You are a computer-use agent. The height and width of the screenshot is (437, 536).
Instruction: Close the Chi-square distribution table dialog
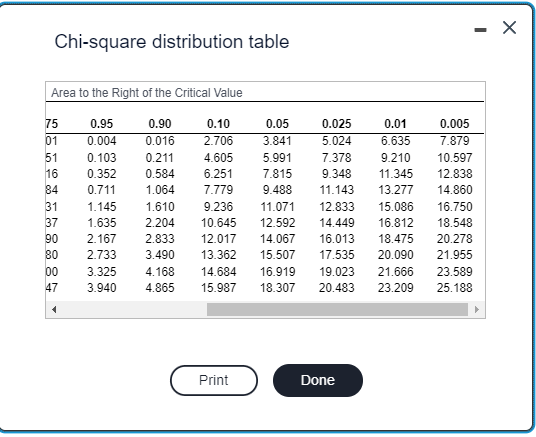click(x=509, y=28)
